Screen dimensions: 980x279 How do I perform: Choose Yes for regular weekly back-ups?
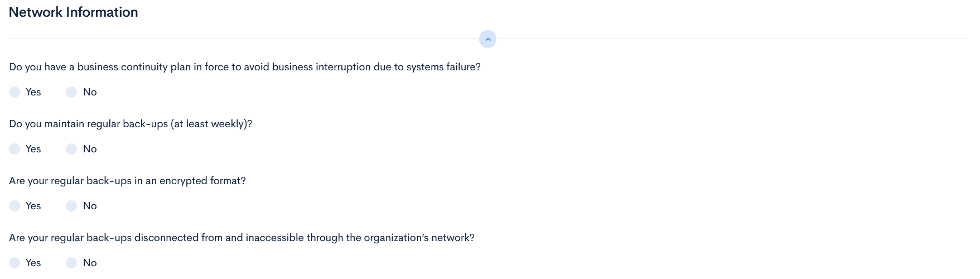tap(15, 149)
